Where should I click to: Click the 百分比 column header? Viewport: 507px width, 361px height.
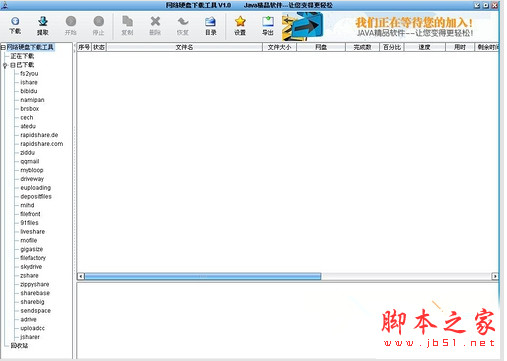click(x=392, y=47)
